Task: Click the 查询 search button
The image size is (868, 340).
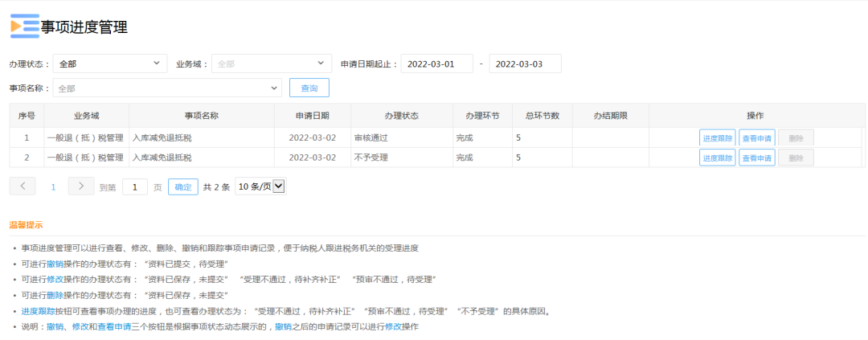Action: [309, 88]
